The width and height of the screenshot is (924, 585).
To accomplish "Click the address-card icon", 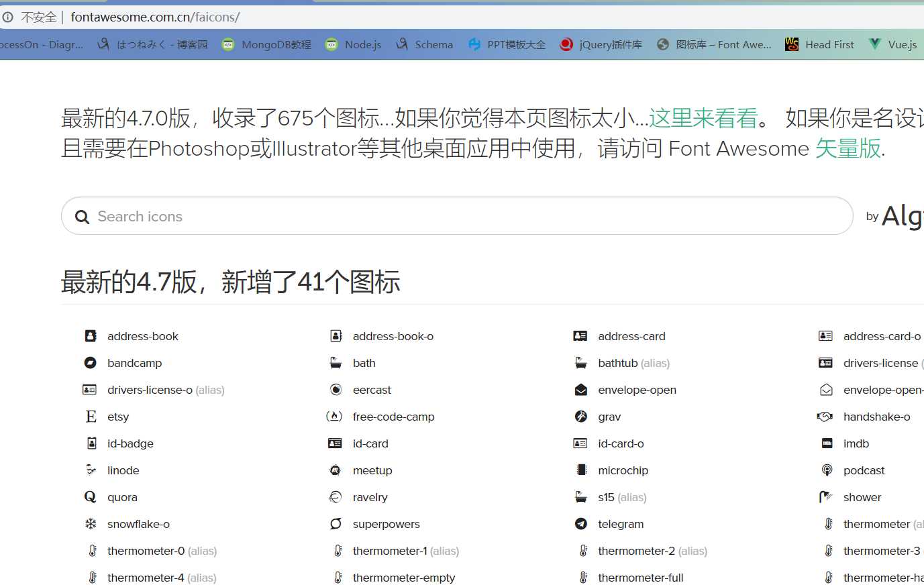I will pyautogui.click(x=580, y=336).
